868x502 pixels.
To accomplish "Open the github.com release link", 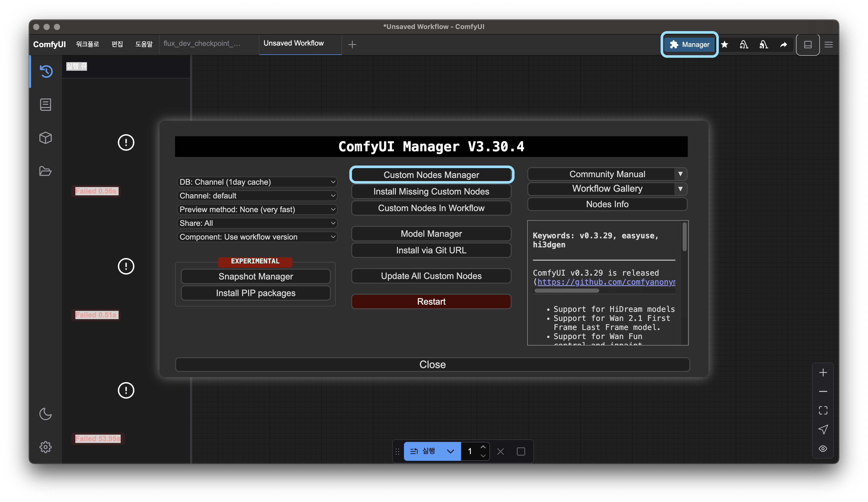I will pos(606,282).
